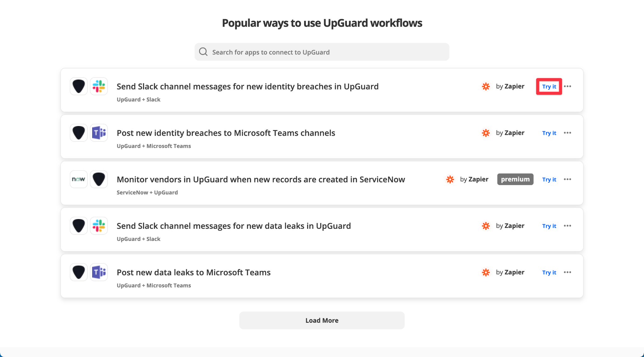The image size is (644, 357).
Task: Click the Slack icon on the data leaks workflow
Action: pyautogui.click(x=98, y=226)
